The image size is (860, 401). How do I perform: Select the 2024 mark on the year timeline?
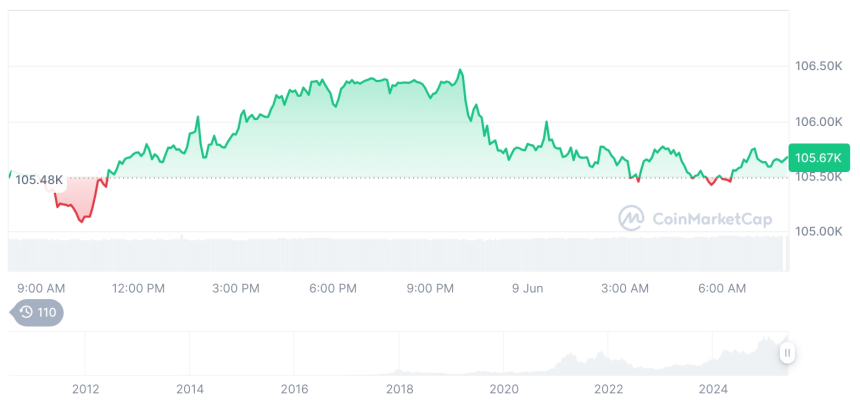tap(713, 388)
